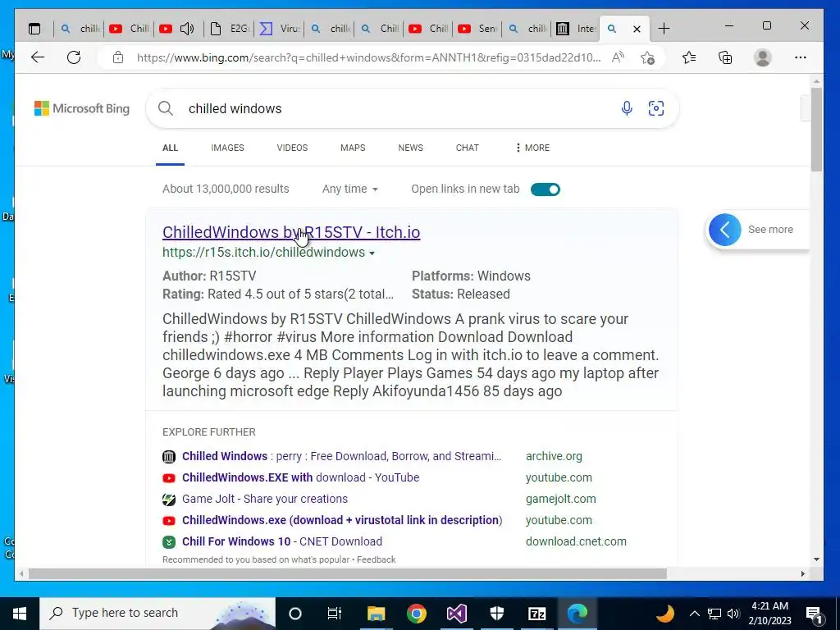Open Task View on the taskbar
The image size is (840, 630).
335,614
